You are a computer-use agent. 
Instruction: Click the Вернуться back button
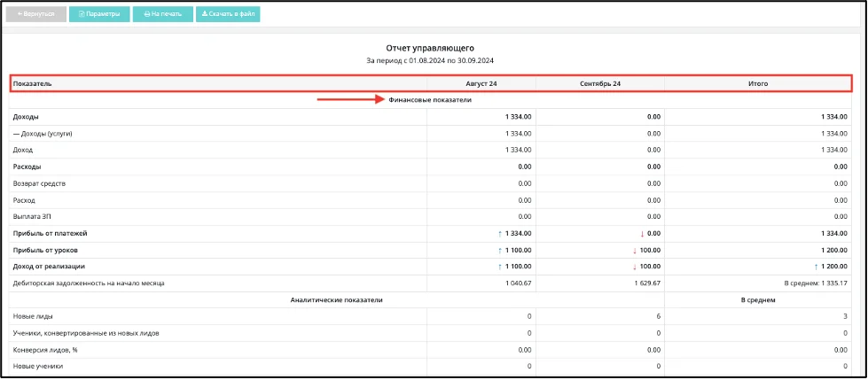pos(36,14)
